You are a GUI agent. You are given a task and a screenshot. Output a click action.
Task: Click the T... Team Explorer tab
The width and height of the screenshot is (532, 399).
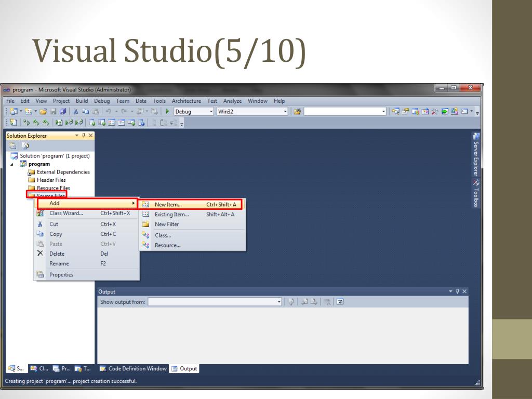(x=83, y=368)
